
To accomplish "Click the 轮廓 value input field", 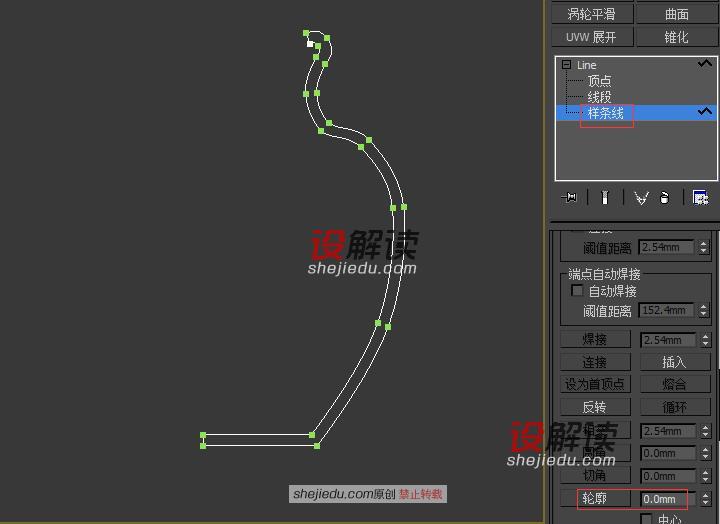I will 666,498.
